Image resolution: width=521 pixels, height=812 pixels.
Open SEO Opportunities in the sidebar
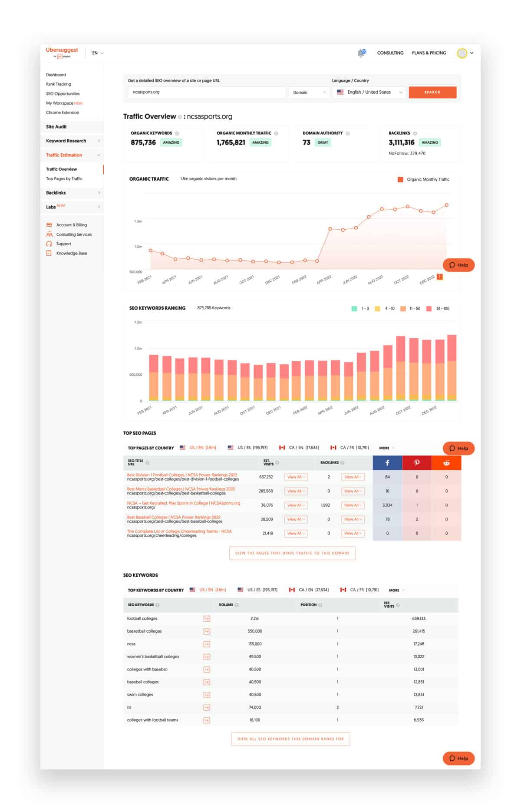pos(63,94)
